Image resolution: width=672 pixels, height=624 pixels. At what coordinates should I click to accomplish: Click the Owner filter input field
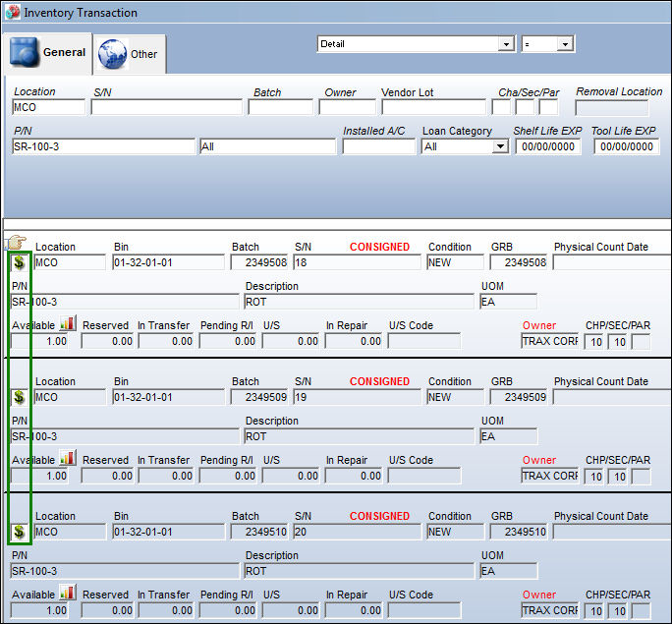click(x=347, y=107)
